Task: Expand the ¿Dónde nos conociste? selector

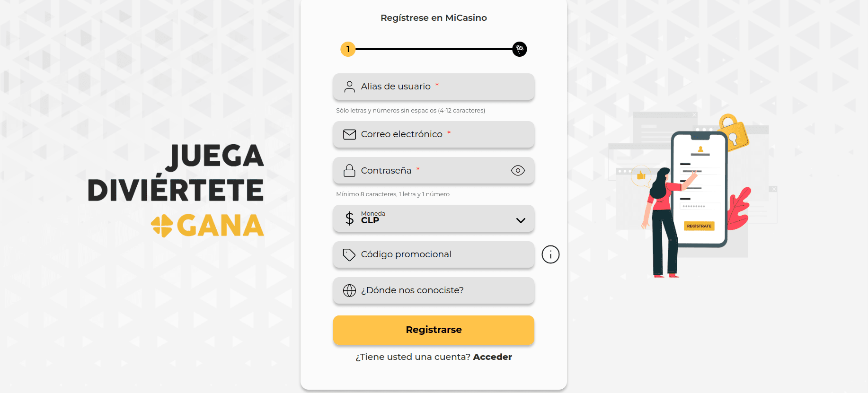Action: pos(433,290)
